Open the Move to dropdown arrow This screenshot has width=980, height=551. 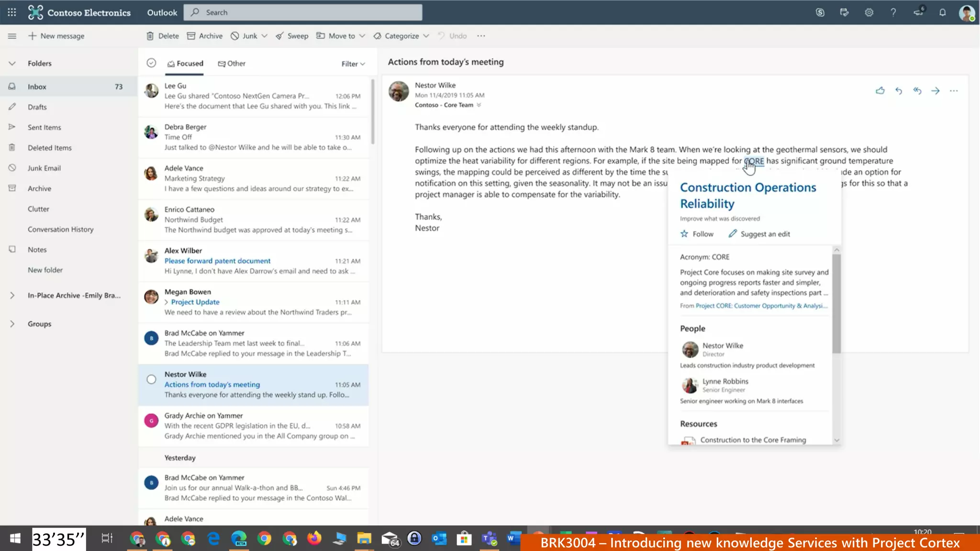(362, 36)
